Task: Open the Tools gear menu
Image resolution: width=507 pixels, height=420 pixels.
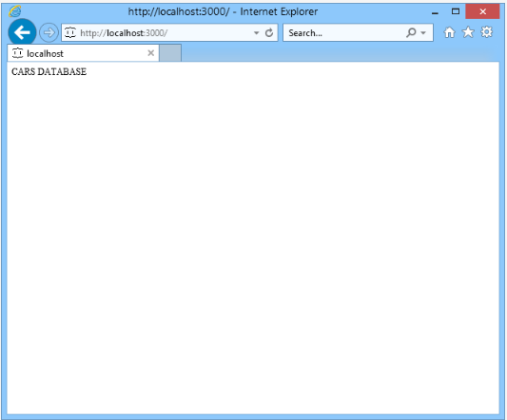Action: tap(487, 32)
